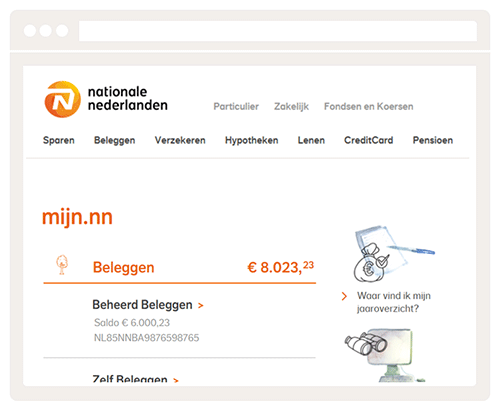Go to Verzekeren in the main navigation
This screenshot has height=410, width=500.
click(x=180, y=140)
